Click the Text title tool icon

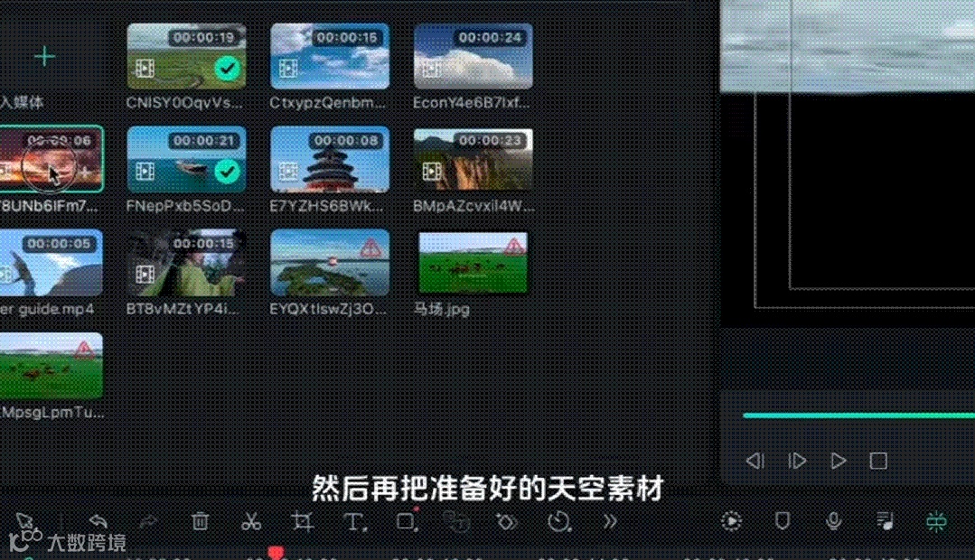click(354, 522)
